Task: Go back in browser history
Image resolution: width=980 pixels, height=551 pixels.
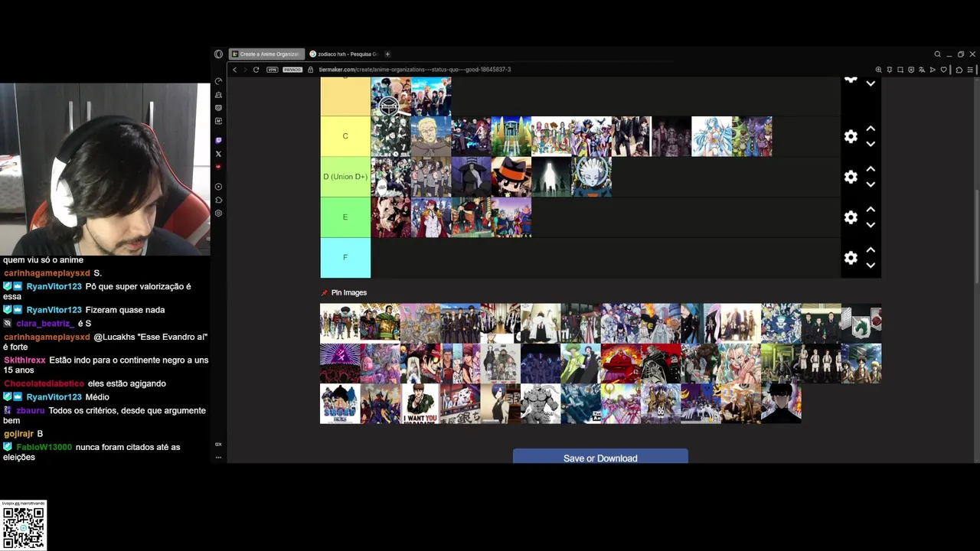Action: coord(235,70)
